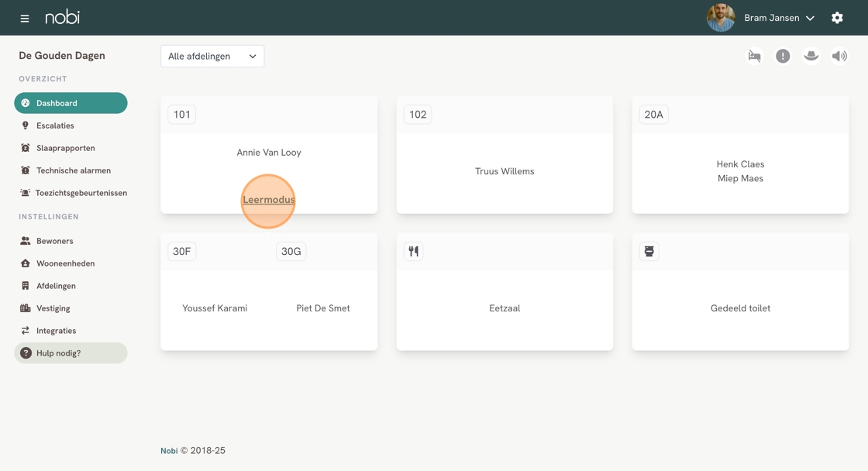Click the Hulp nodig? button
The width and height of the screenshot is (868, 471).
tap(71, 353)
